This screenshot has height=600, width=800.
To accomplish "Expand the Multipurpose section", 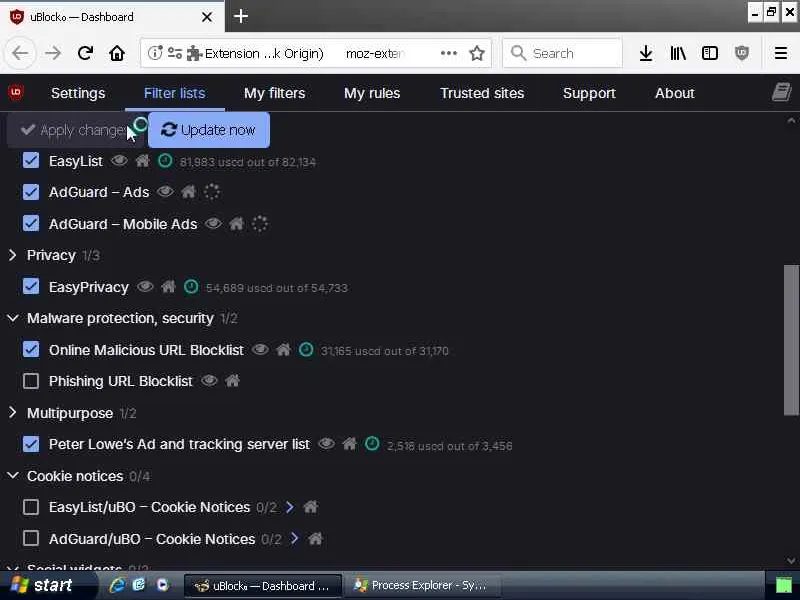I will (x=13, y=413).
